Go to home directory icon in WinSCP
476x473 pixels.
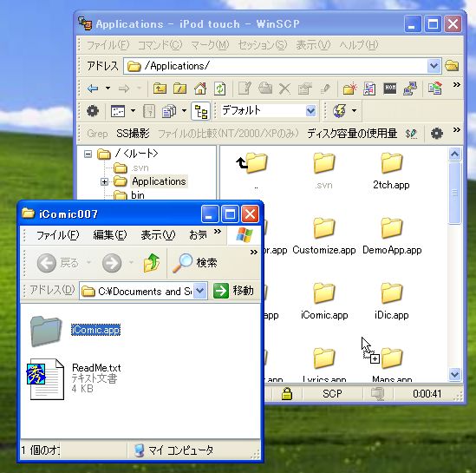click(x=200, y=89)
